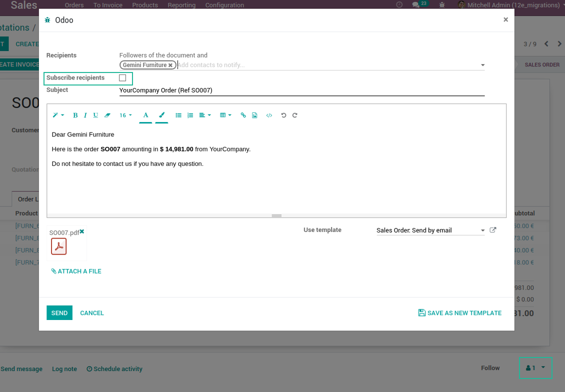The image size is (565, 392).
Task: Open the paragraph alignment dropdown
Action: (204, 115)
